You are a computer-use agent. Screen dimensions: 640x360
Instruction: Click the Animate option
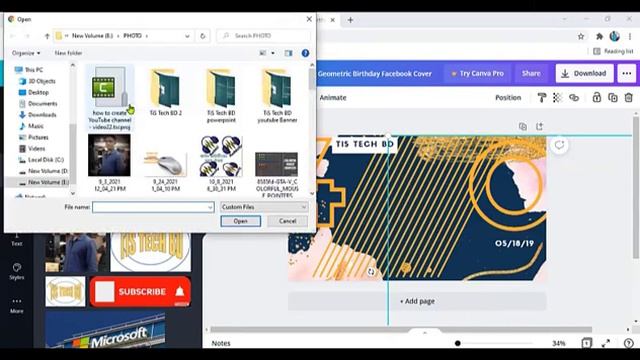(333, 98)
